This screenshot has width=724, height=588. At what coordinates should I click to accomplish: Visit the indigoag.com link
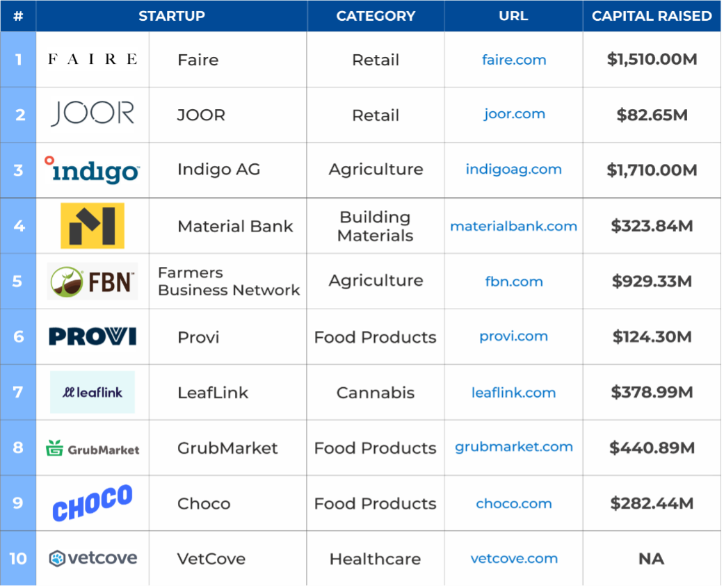[x=514, y=170]
